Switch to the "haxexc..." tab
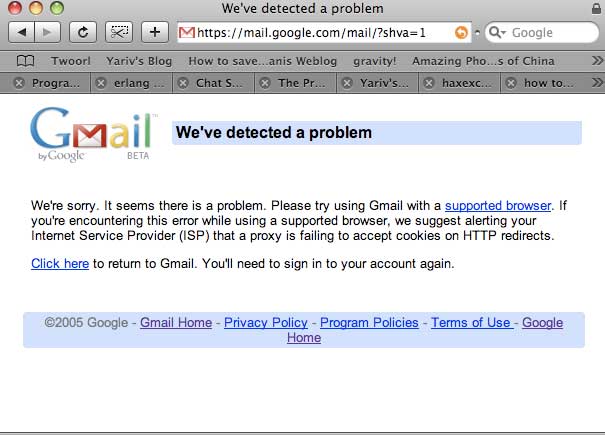605x435 pixels. [x=466, y=84]
